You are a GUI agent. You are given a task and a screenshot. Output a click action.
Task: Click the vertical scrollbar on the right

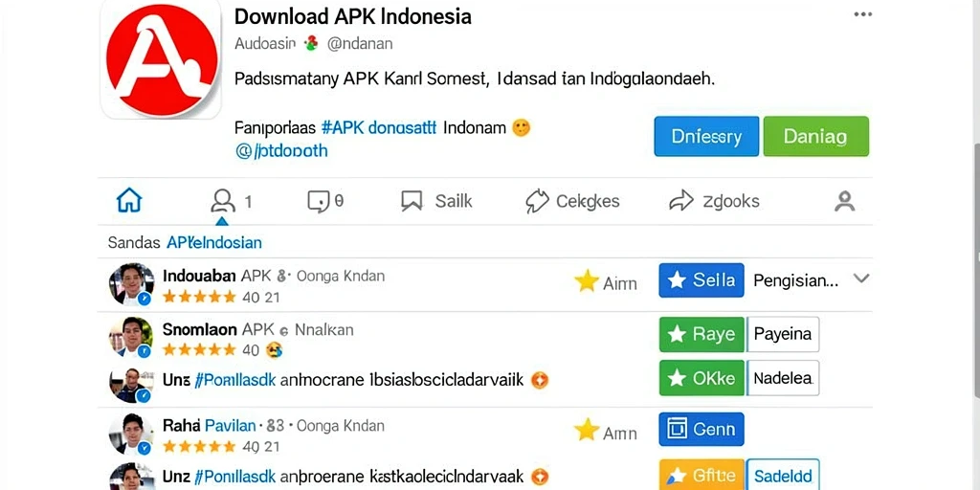[x=977, y=269]
